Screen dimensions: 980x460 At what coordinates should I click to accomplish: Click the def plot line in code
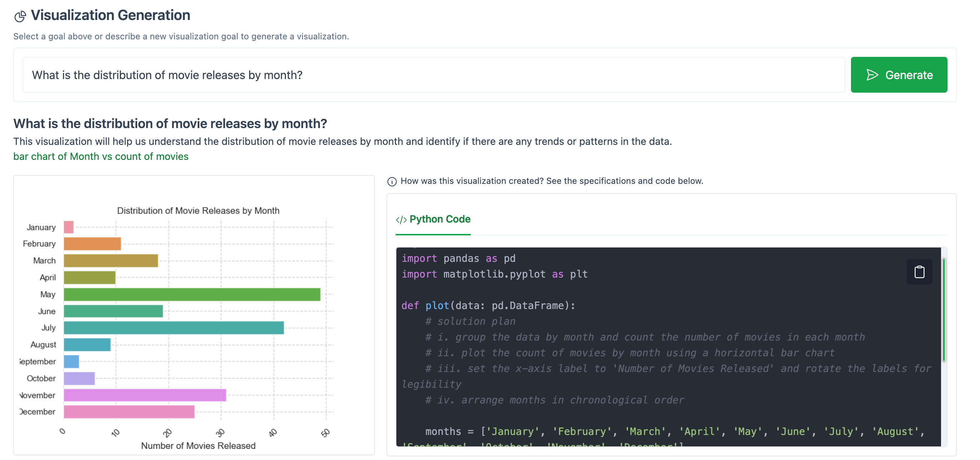[488, 305]
